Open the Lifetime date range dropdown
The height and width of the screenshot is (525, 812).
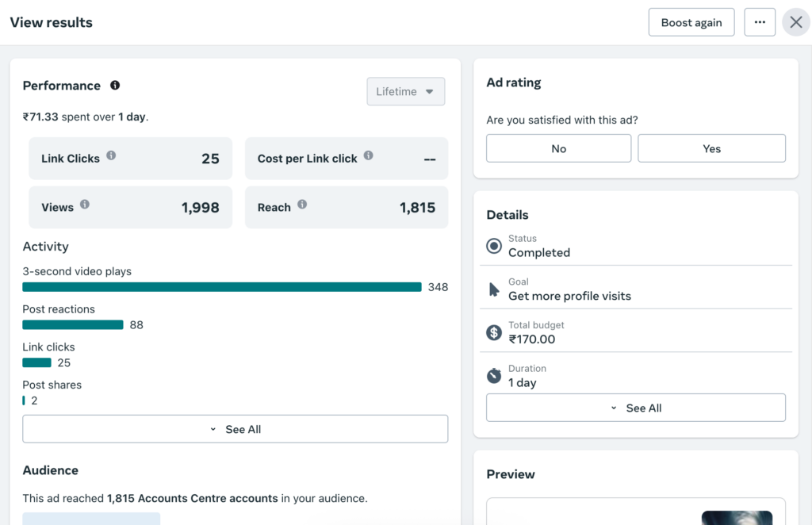coord(405,91)
